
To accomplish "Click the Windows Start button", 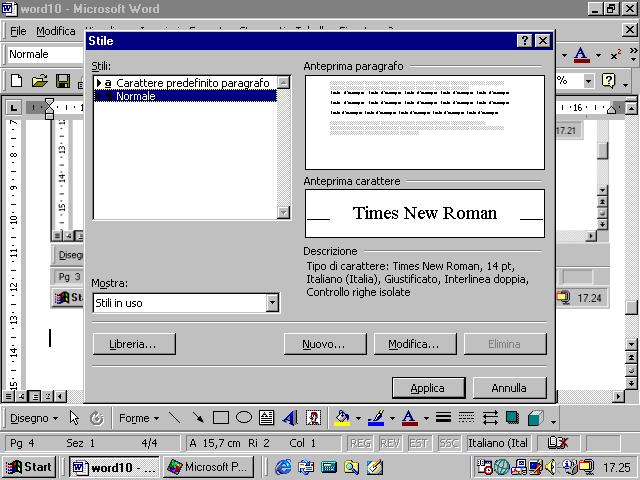I will click(29, 467).
